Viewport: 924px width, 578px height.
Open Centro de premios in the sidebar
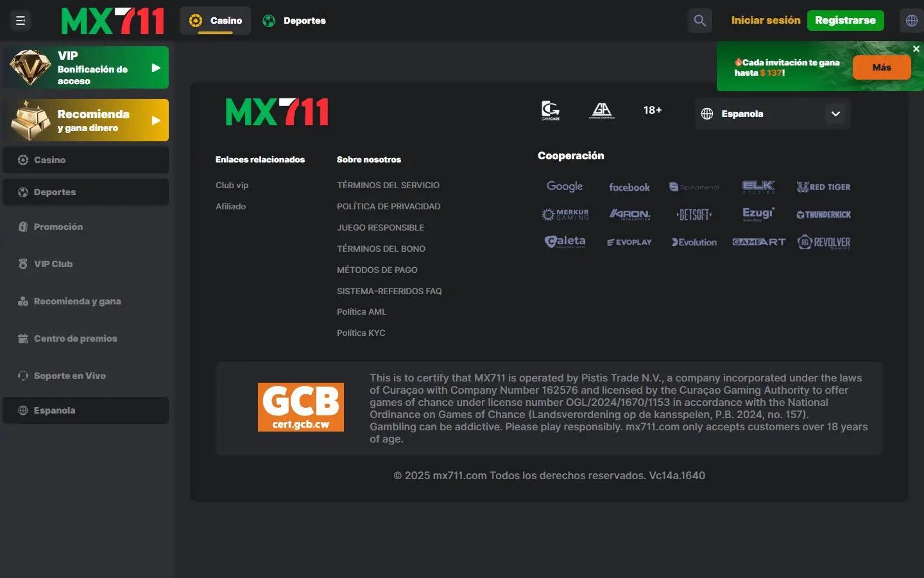pos(85,338)
